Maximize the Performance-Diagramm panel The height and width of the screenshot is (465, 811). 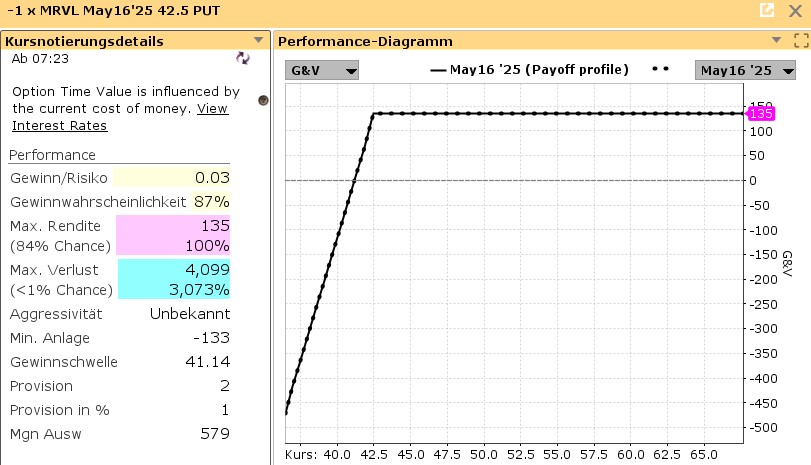click(x=800, y=41)
